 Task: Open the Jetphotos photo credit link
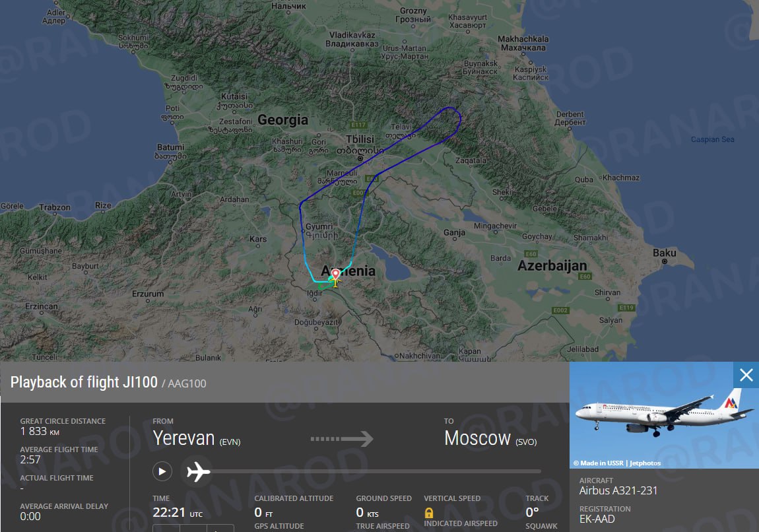(645, 463)
